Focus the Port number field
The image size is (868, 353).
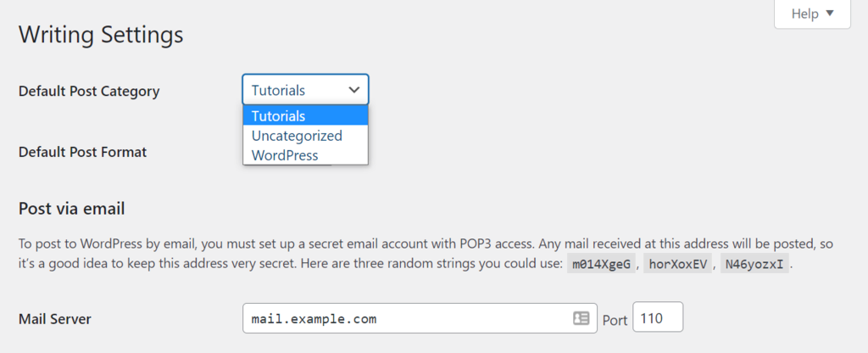coord(657,319)
